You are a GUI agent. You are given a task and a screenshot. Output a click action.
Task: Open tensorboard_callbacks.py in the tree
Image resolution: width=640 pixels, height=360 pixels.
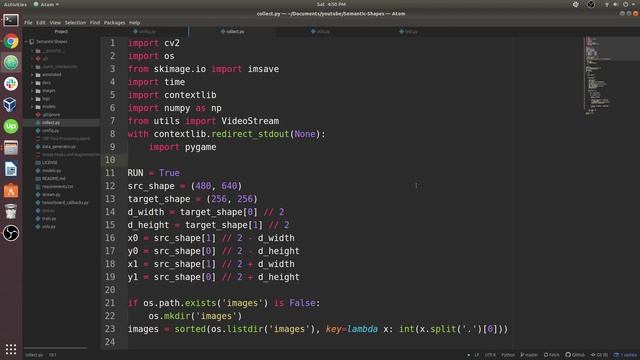(x=65, y=202)
